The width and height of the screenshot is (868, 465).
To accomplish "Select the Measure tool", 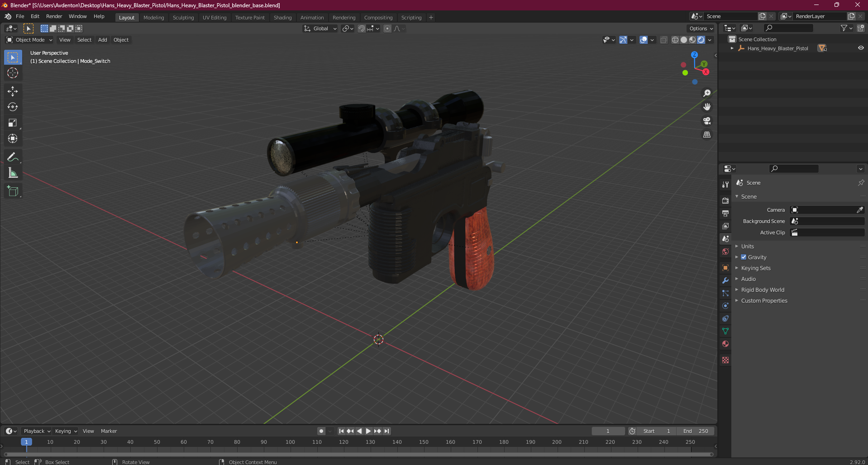I will (x=13, y=173).
